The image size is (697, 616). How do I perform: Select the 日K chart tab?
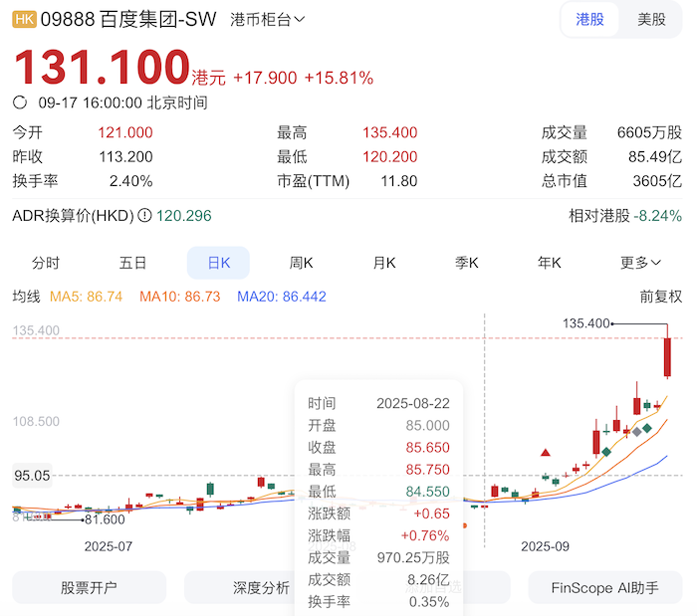tap(218, 263)
